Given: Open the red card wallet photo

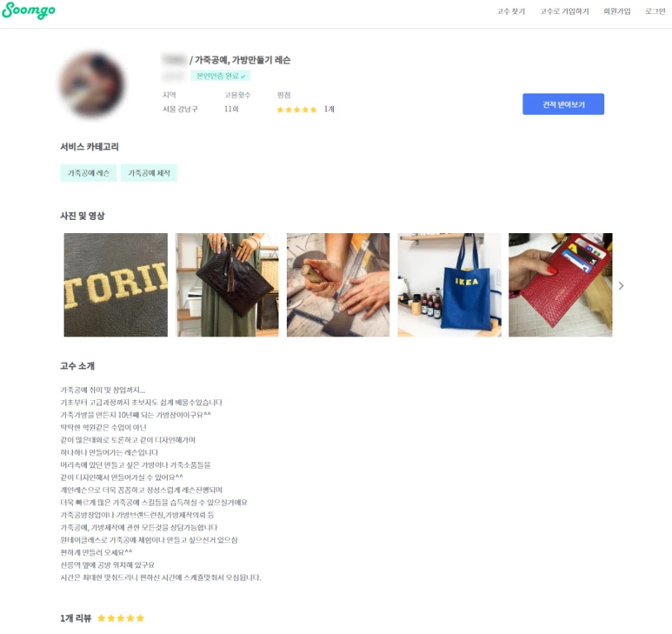Looking at the screenshot, I should click(x=560, y=284).
